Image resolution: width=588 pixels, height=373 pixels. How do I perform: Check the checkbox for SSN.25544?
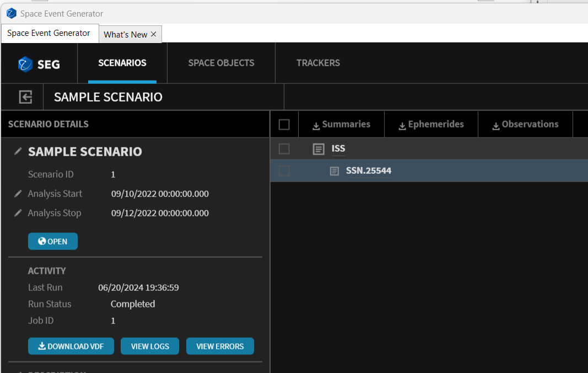point(284,171)
